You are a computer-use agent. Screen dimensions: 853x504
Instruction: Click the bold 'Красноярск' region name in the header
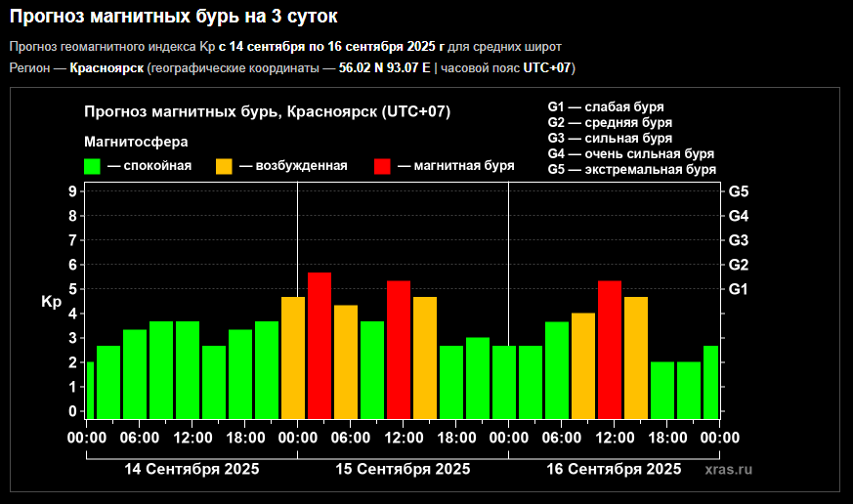point(107,68)
